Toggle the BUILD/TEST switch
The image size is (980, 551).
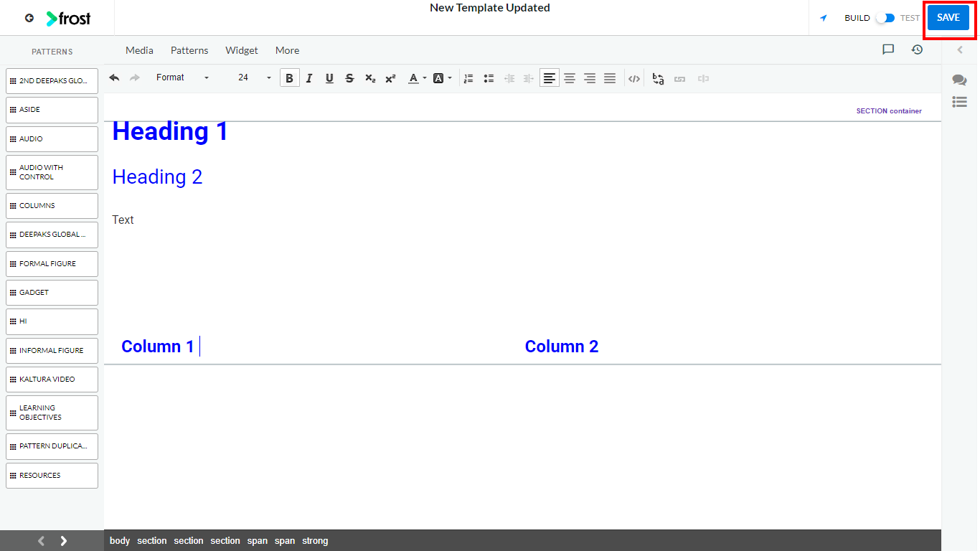coord(885,18)
